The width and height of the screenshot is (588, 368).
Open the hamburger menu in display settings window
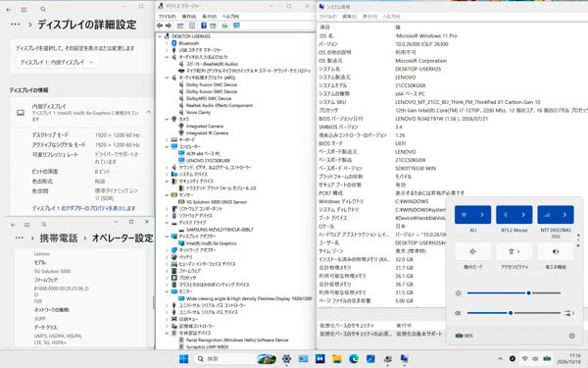point(24,10)
